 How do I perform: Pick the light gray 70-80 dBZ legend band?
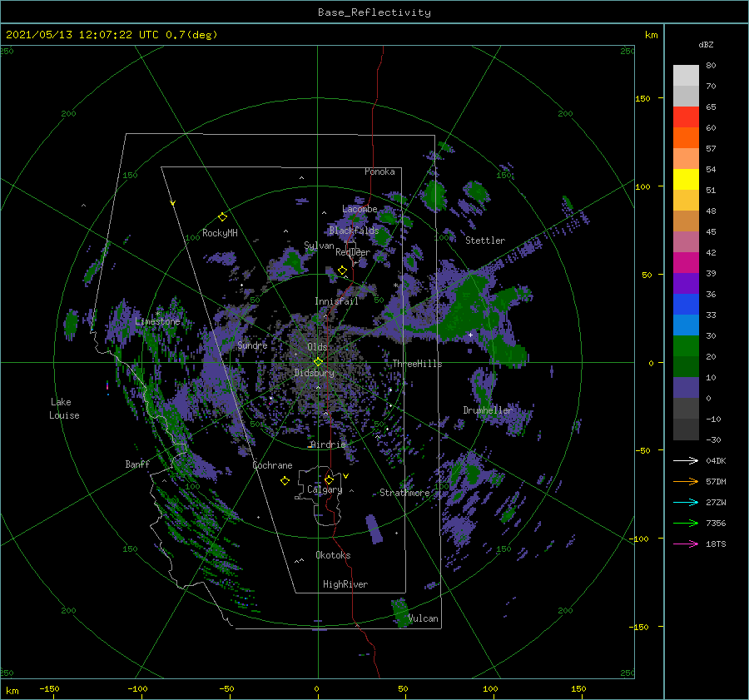click(x=686, y=76)
